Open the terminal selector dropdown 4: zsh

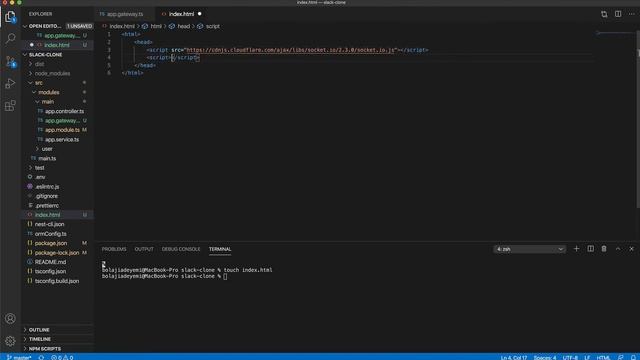pyautogui.click(x=529, y=249)
